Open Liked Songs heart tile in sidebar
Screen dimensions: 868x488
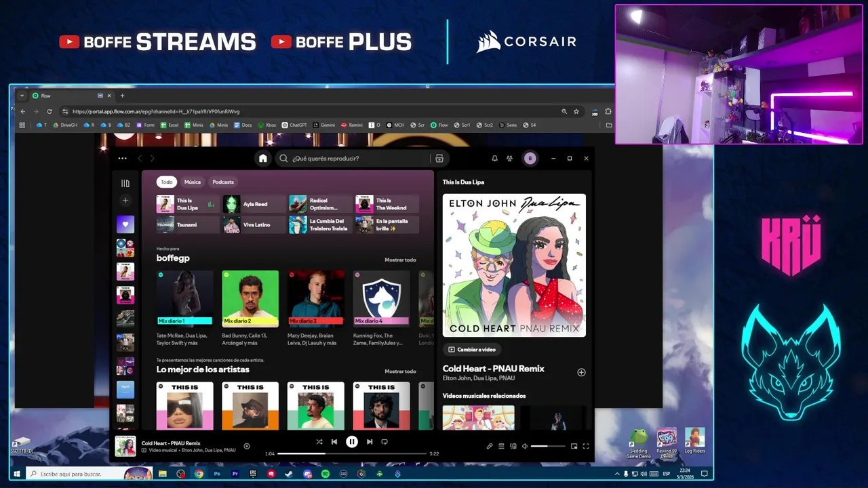tap(125, 224)
